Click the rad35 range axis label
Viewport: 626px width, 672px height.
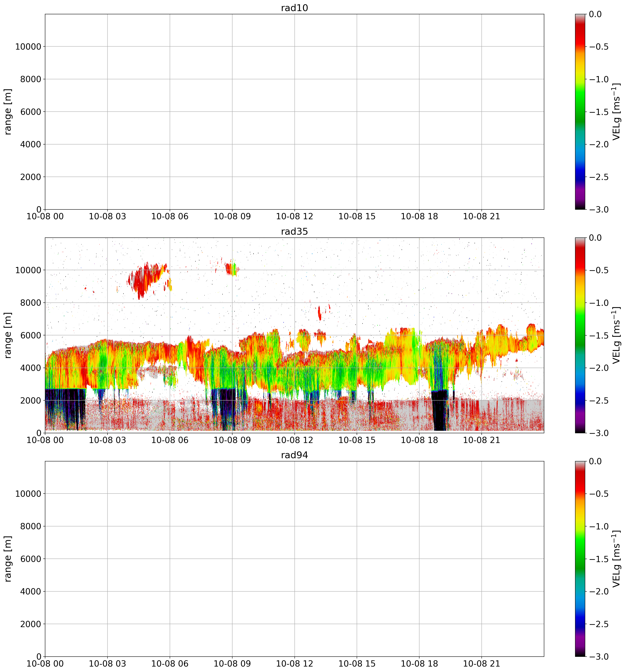point(8,335)
